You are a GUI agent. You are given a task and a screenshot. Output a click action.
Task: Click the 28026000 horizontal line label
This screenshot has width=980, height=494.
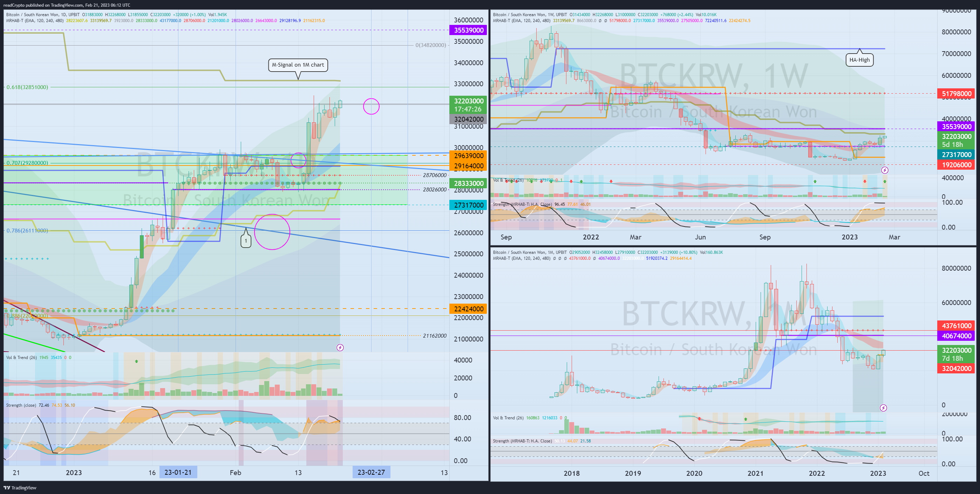click(x=435, y=190)
